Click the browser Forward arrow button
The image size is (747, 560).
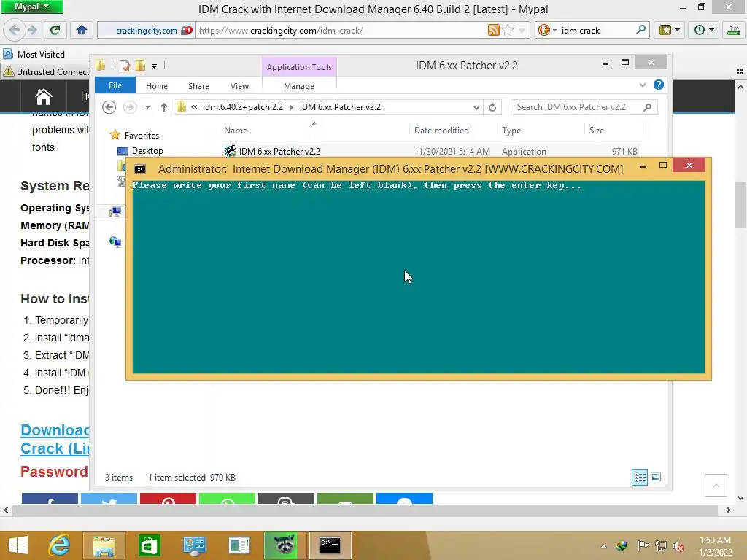[x=32, y=31]
